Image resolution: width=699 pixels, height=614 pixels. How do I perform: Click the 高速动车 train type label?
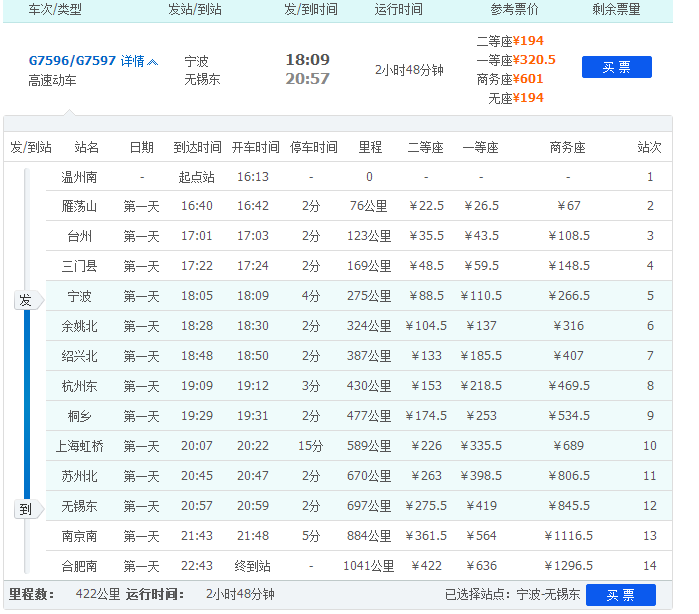(x=52, y=80)
